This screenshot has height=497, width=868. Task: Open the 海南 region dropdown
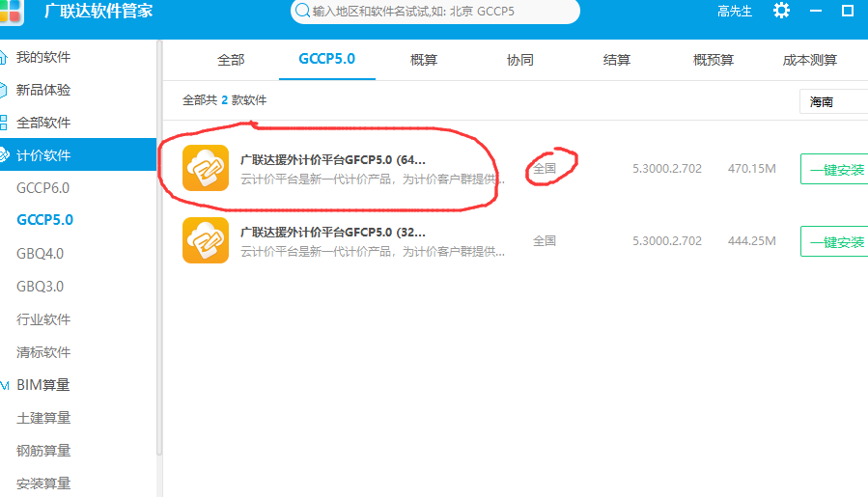833,102
